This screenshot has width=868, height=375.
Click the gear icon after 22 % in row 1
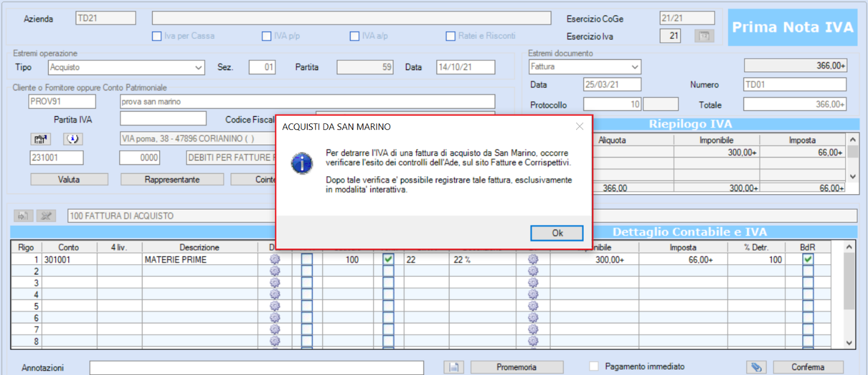(533, 259)
